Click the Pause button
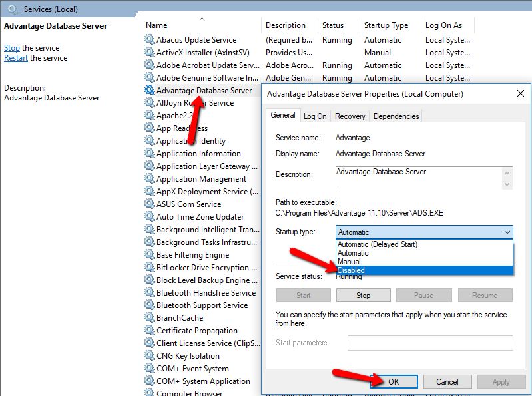The height and width of the screenshot is (396, 532). [423, 296]
